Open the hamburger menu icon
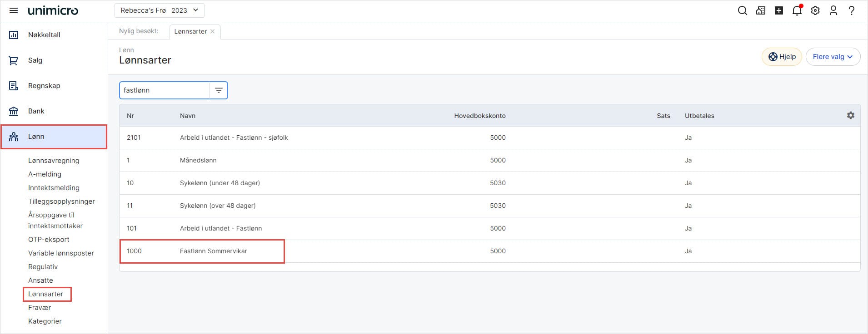Screen dimensions: 868x334 pyautogui.click(x=14, y=10)
